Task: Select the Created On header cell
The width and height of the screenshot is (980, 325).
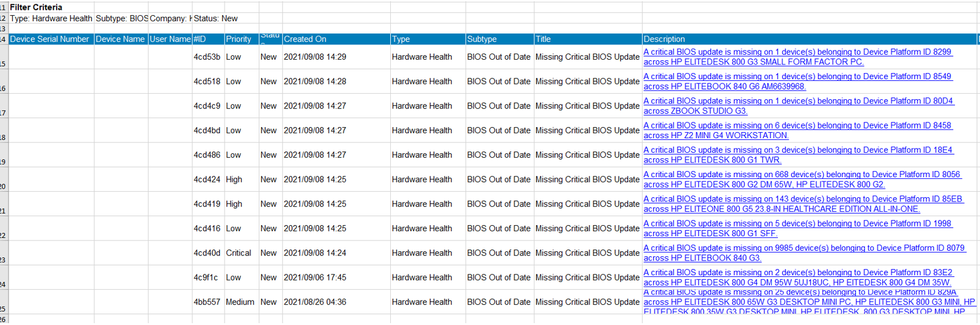Action: pyautogui.click(x=336, y=39)
